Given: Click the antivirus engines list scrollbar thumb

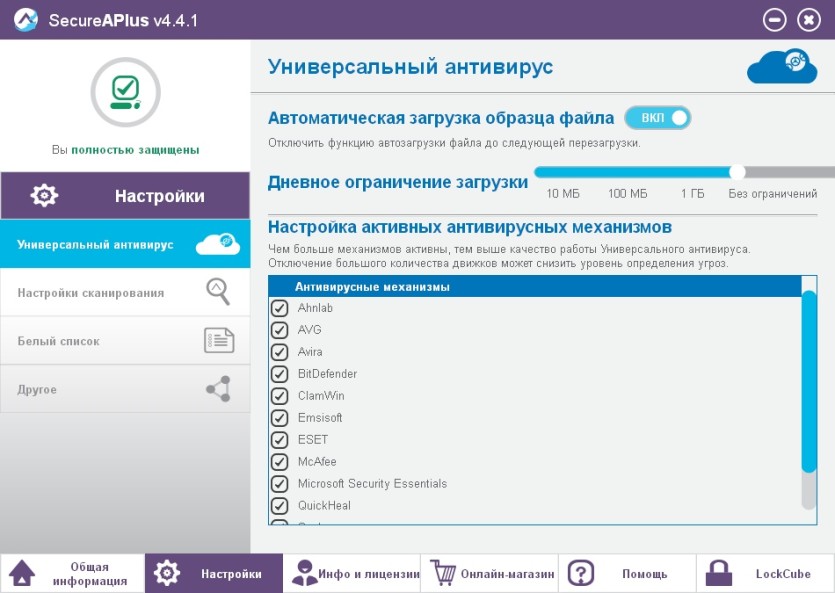Looking at the screenshot, I should coord(809,381).
